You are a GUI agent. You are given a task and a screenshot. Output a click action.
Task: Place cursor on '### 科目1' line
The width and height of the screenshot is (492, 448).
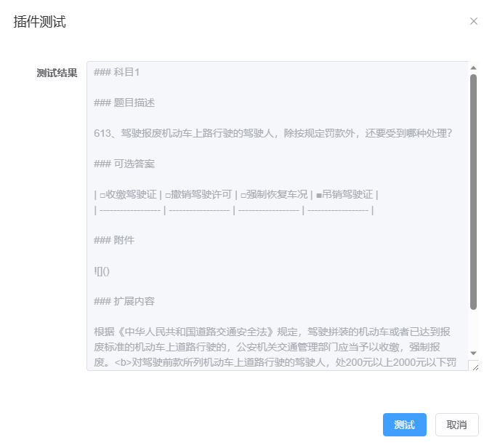(117, 72)
